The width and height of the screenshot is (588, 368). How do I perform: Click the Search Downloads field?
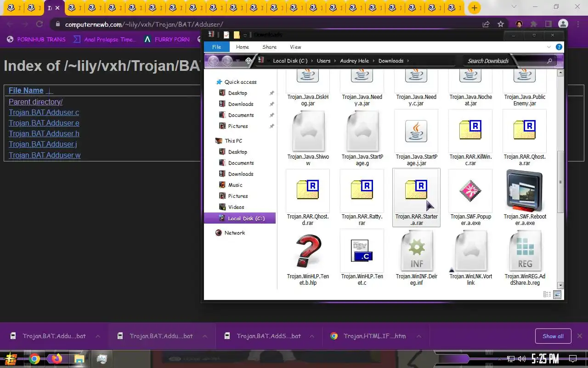coord(509,61)
